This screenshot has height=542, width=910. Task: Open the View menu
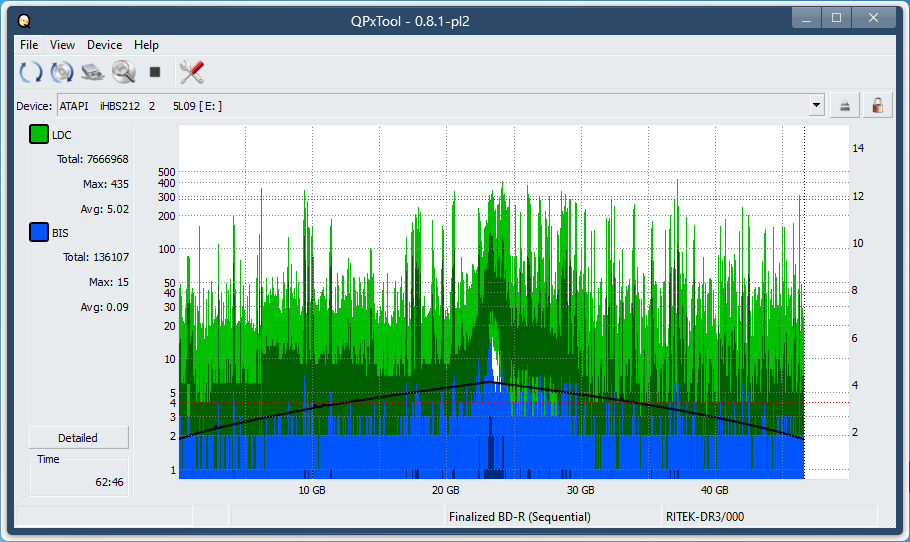[x=62, y=45]
